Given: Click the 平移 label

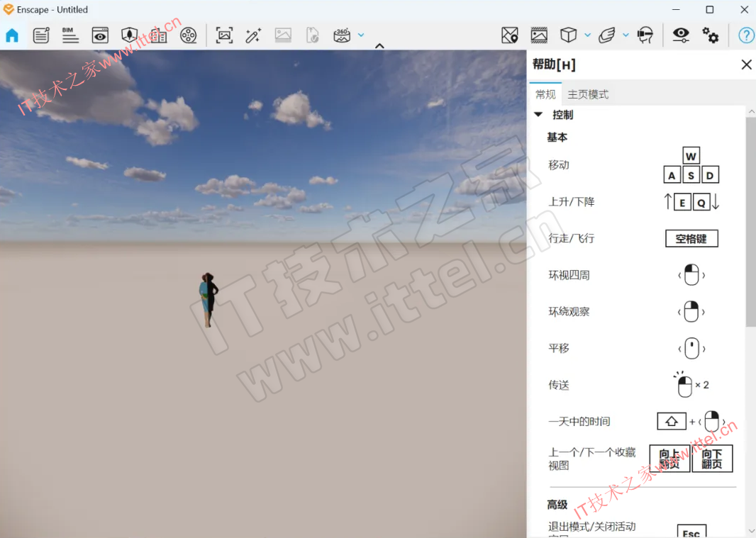Looking at the screenshot, I should [x=559, y=348].
